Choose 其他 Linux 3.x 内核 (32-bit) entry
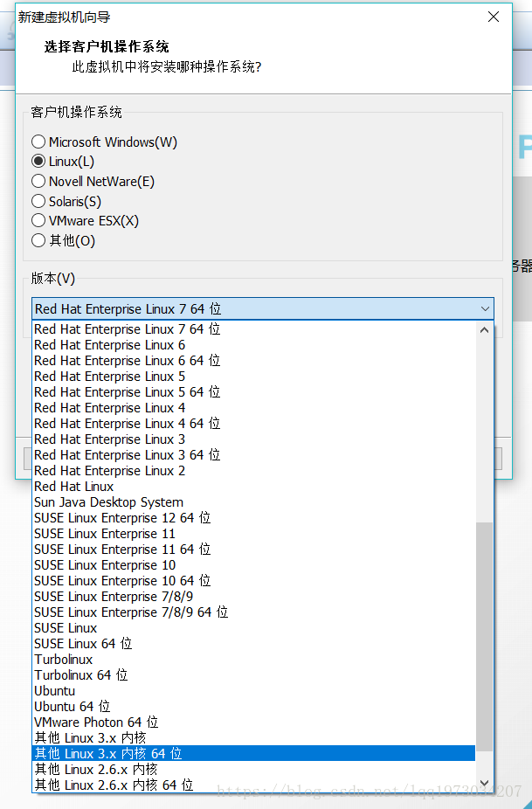 click(x=253, y=738)
